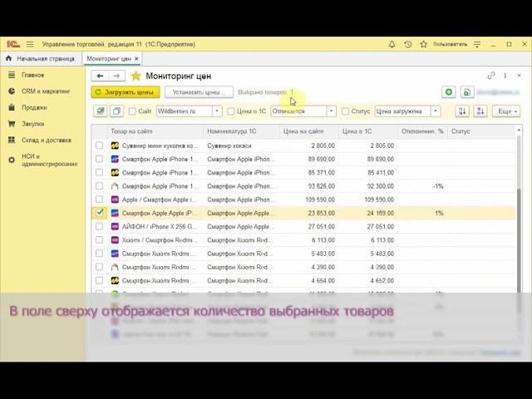Sort by Цена на сайте column header
This screenshot has height=399, width=532.
coord(308,131)
